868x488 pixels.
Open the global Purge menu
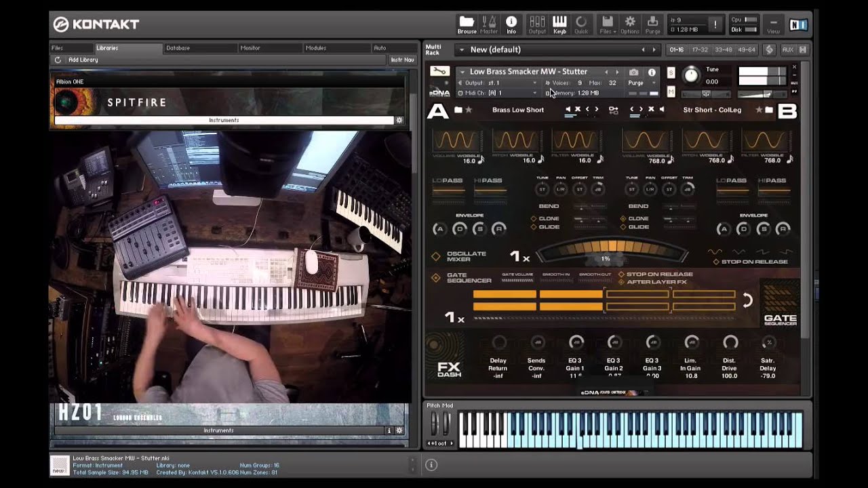(x=652, y=24)
